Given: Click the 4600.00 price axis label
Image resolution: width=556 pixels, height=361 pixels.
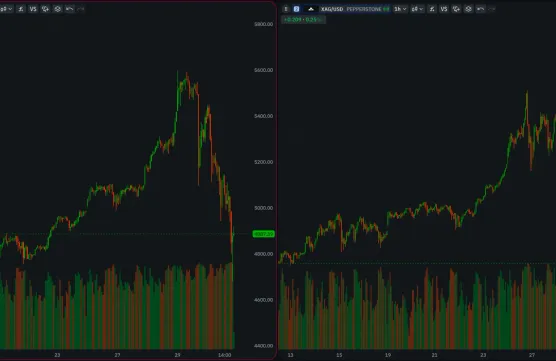Looking at the screenshot, I should tap(264, 300).
